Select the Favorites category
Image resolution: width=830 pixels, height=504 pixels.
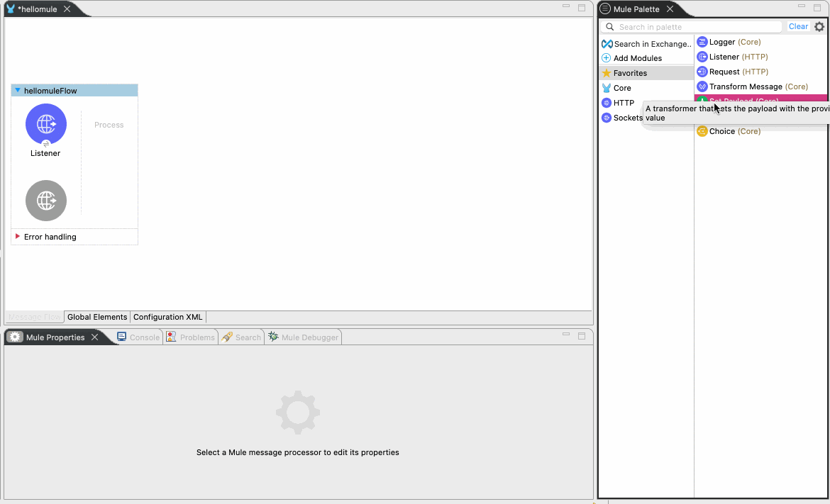[x=630, y=73]
